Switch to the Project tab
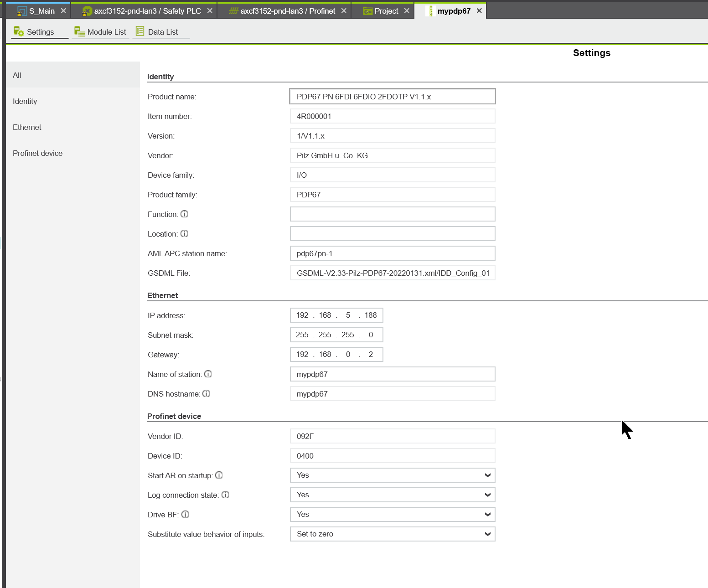The width and height of the screenshot is (708, 588). pos(382,11)
